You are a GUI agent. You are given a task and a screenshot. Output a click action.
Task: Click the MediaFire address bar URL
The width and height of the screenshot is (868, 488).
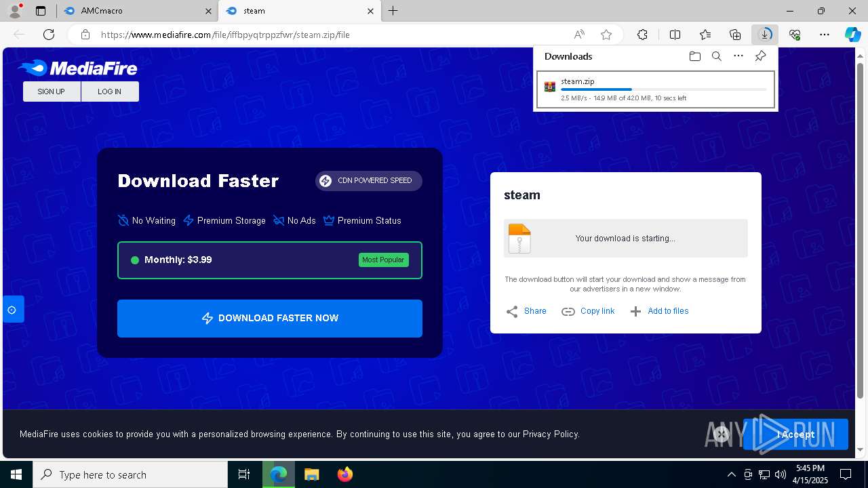coord(225,35)
